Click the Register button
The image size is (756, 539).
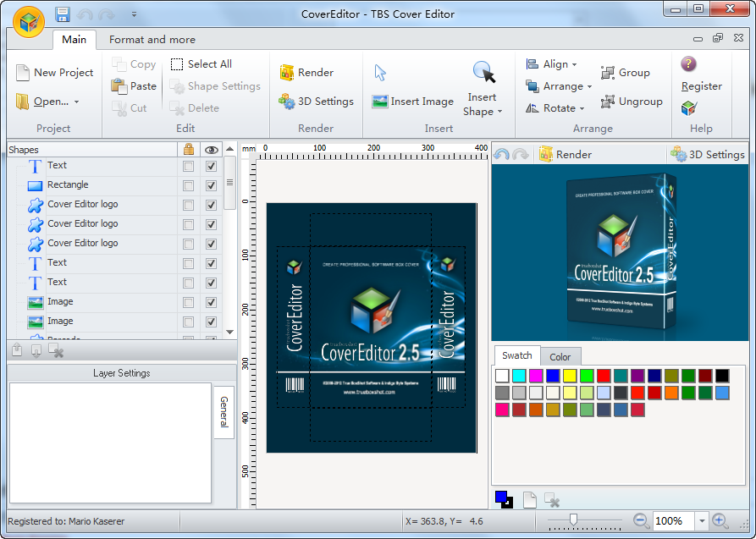pyautogui.click(x=701, y=86)
